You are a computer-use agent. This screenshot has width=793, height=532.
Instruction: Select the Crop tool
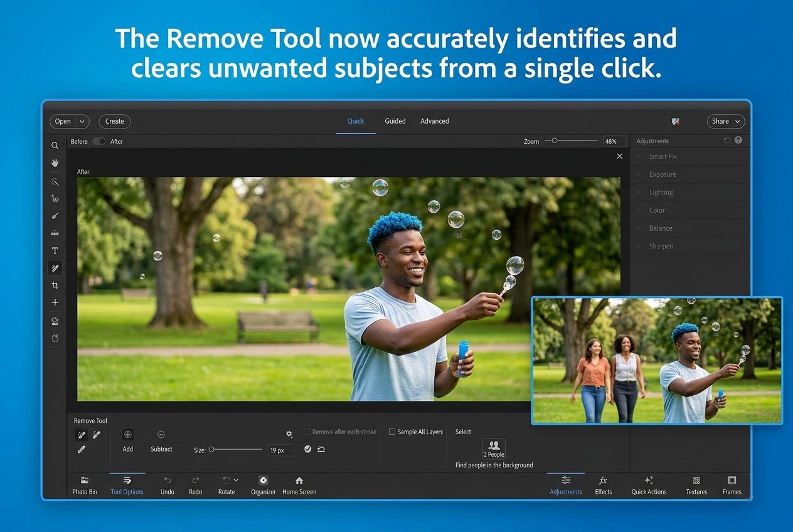click(55, 285)
